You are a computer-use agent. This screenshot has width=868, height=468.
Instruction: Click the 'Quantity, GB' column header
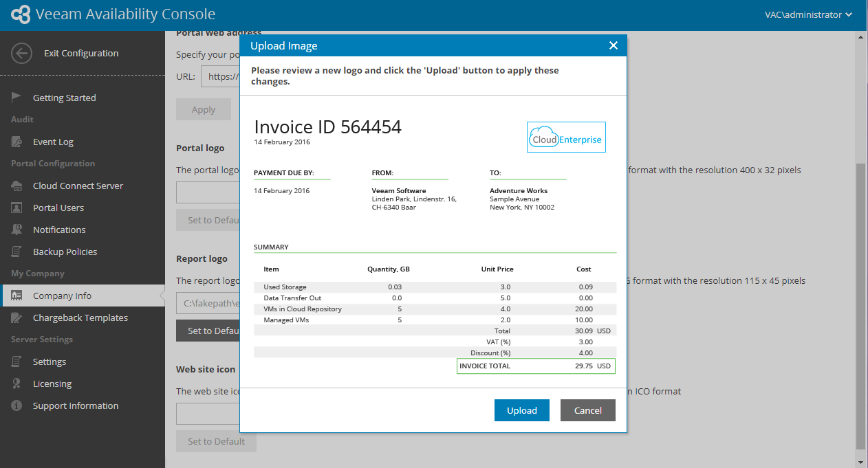(x=389, y=269)
